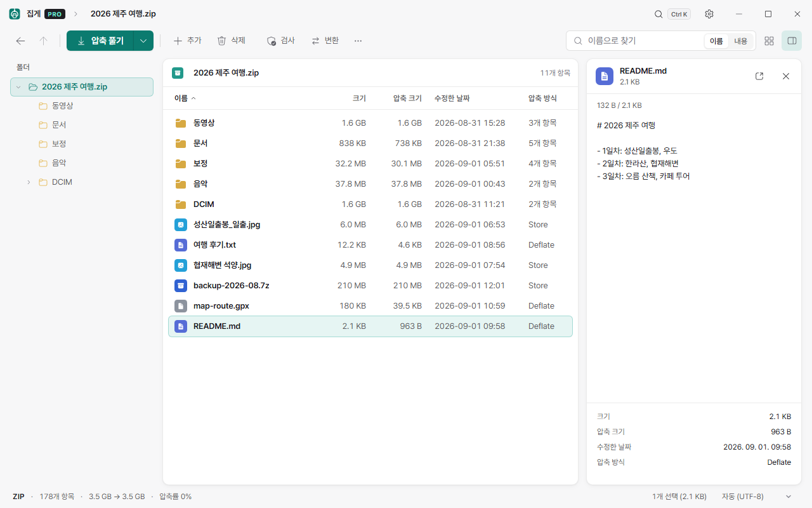This screenshot has width=812, height=508.
Task: Close the README.md preview panel
Action: pyautogui.click(x=786, y=76)
